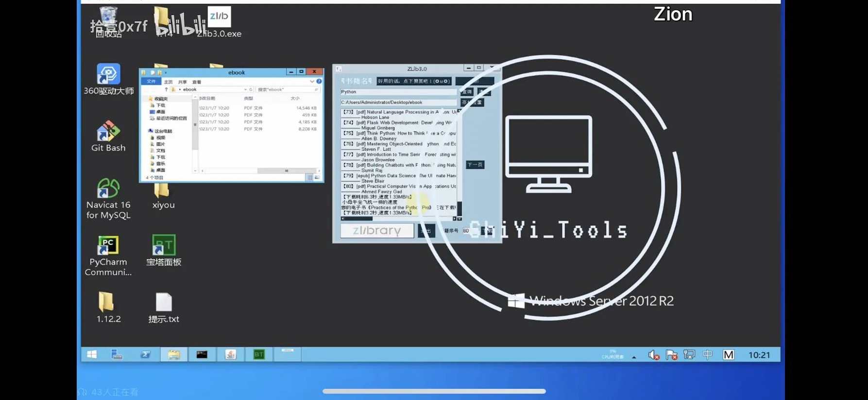Click the muted speaker tray icon

click(x=654, y=355)
